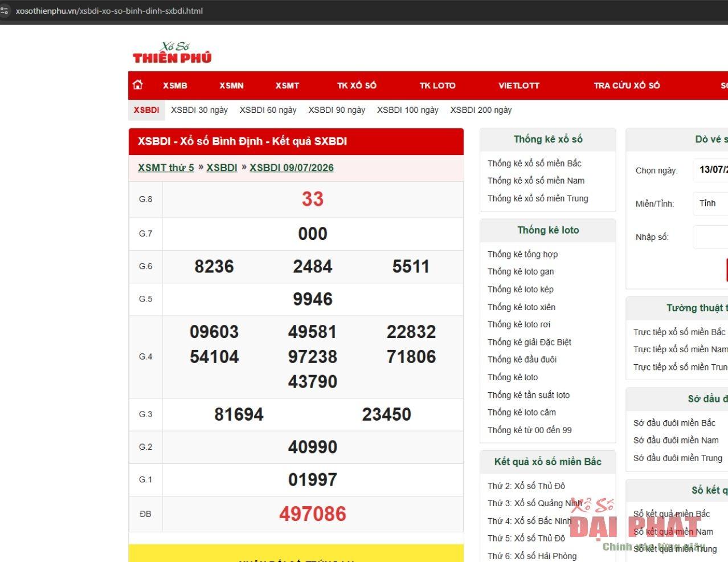This screenshot has height=562, width=728.
Task: Open Thống kê đầu đuôi link
Action: 522,359
